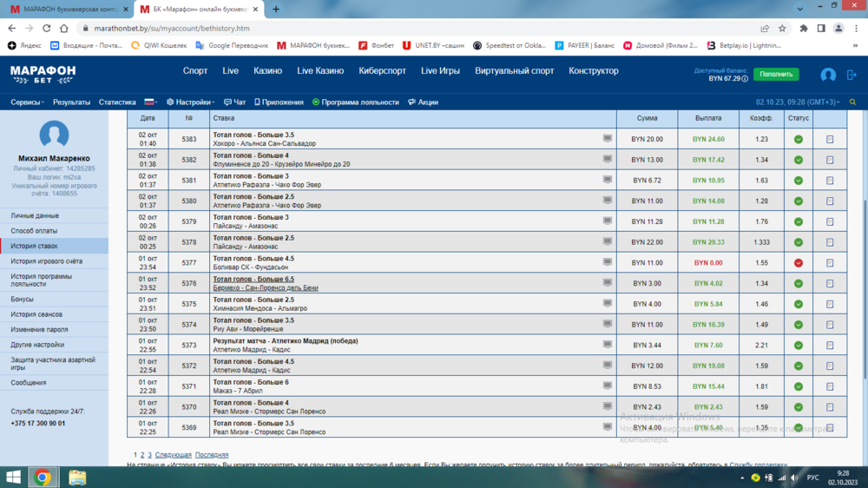Click the red lost status icon for bet 5377

coord(798,263)
